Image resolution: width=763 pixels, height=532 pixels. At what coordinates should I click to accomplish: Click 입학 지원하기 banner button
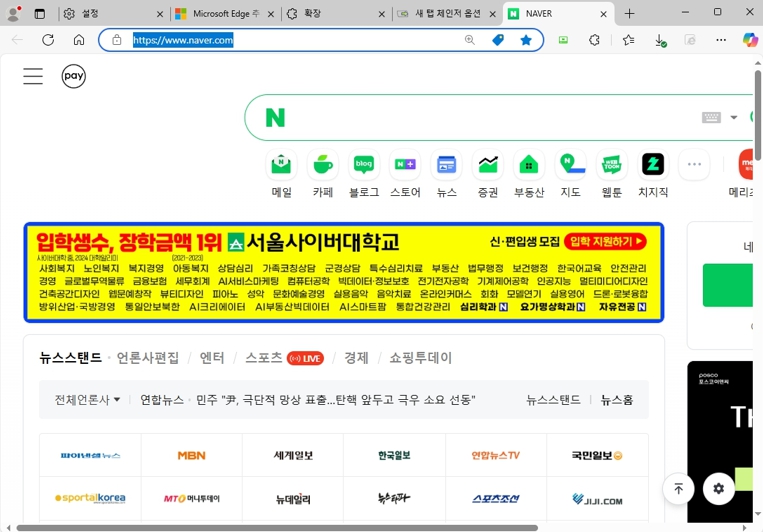pyautogui.click(x=605, y=241)
